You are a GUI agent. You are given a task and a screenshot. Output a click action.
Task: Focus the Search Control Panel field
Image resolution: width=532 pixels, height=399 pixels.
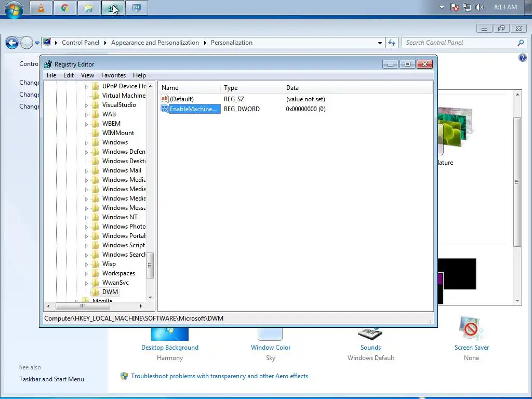pos(460,43)
